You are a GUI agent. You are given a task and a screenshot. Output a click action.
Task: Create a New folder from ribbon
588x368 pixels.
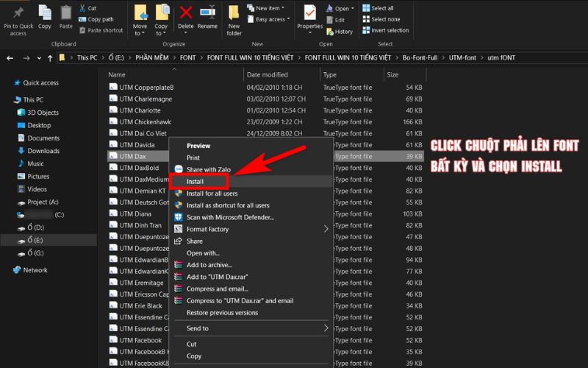pyautogui.click(x=234, y=20)
